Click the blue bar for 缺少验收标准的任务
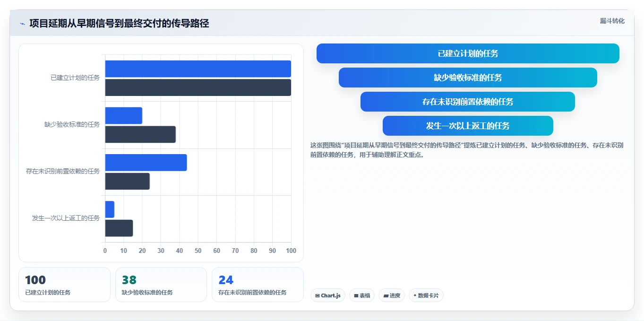Viewport: 644px width, 321px height. click(123, 116)
